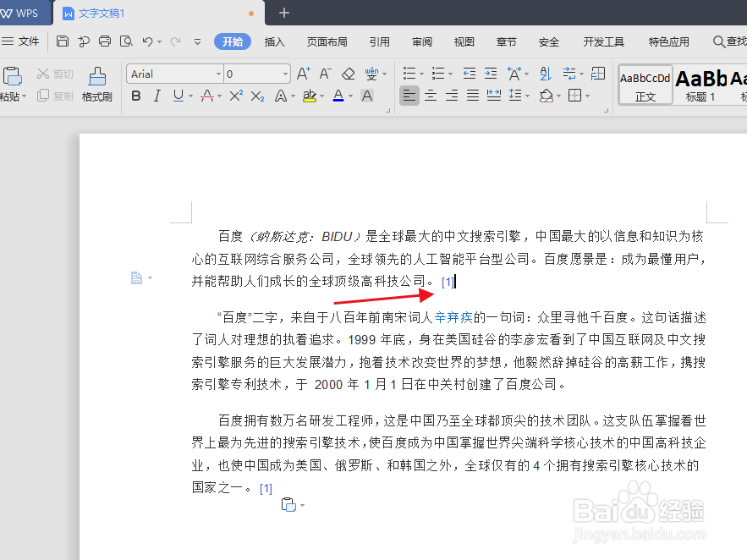Open Print Preview from quick toolbar
The image size is (747, 560).
126,41
